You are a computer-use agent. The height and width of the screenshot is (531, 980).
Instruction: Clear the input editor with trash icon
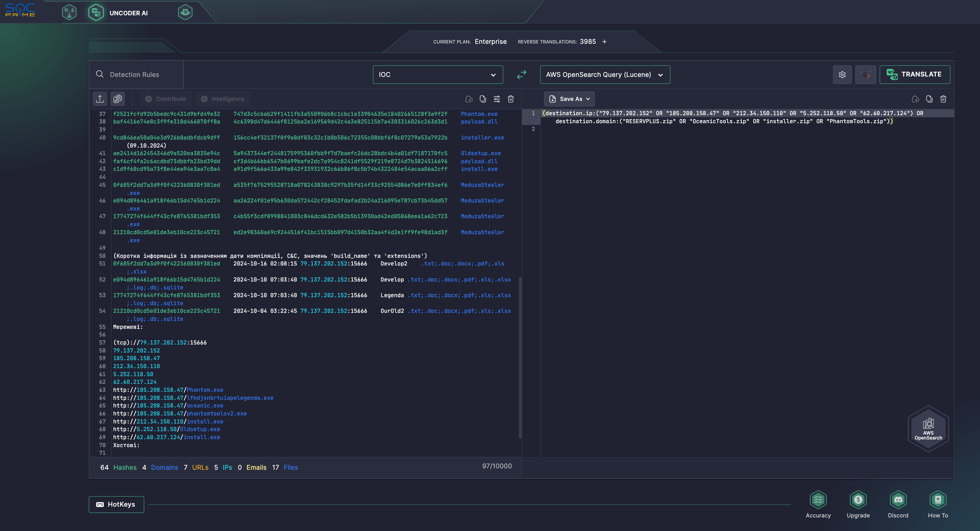tap(511, 99)
